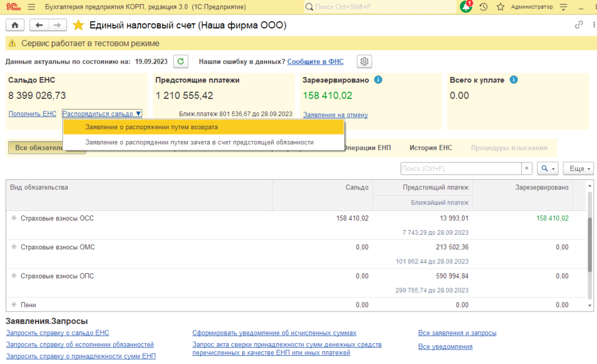Open the service settings lines icon in the title bar
This screenshot has width=597, height=364.
564,7
